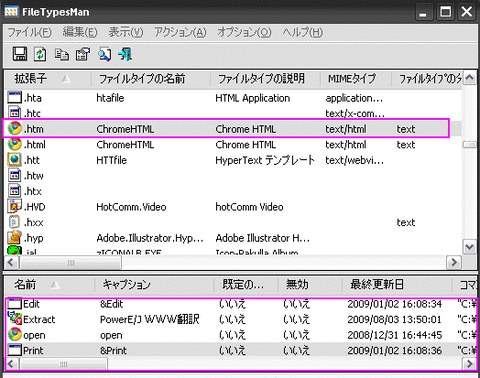Click the globe icon for the .htt row

[x=15, y=160]
